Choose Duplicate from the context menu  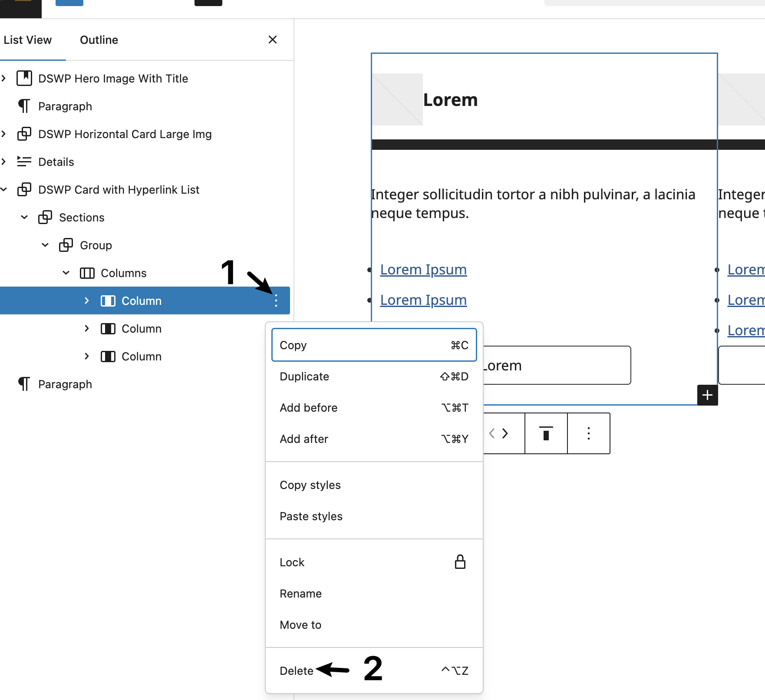point(374,376)
